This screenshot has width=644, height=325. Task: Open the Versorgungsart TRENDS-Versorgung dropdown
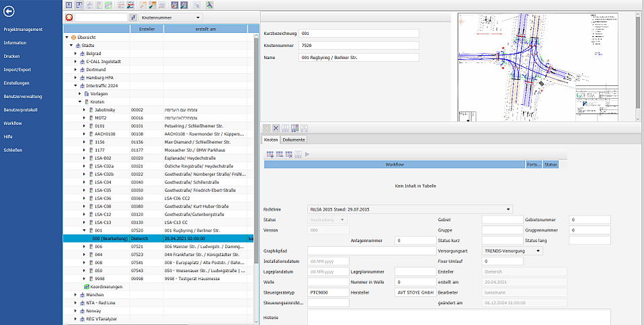[x=539, y=250]
